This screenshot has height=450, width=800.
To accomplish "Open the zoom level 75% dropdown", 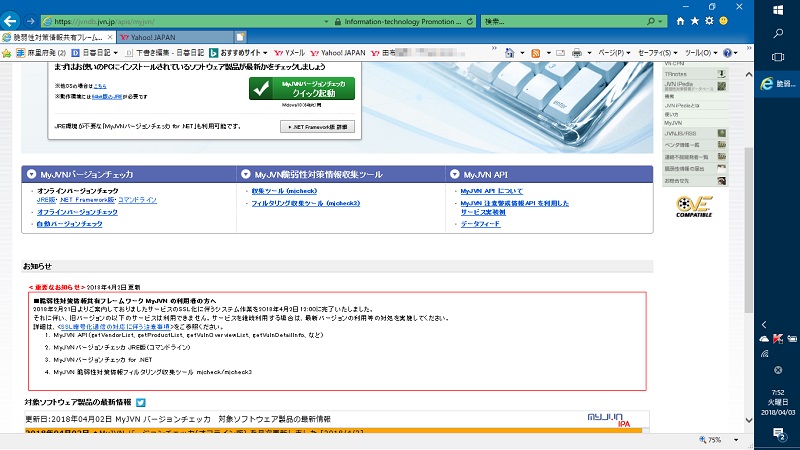I will tap(736, 440).
